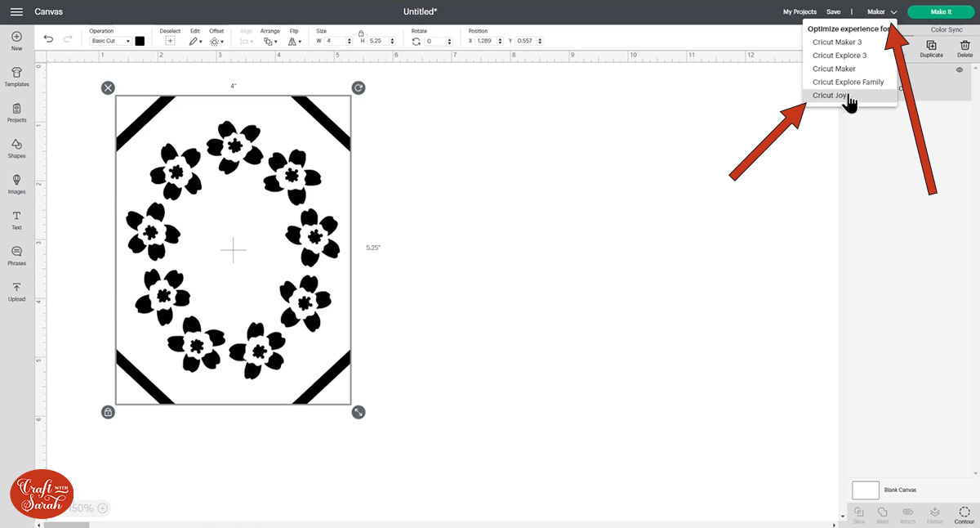Open the Offset dropdown in the toolbar
Screen dimensions: 980x528
coord(216,40)
